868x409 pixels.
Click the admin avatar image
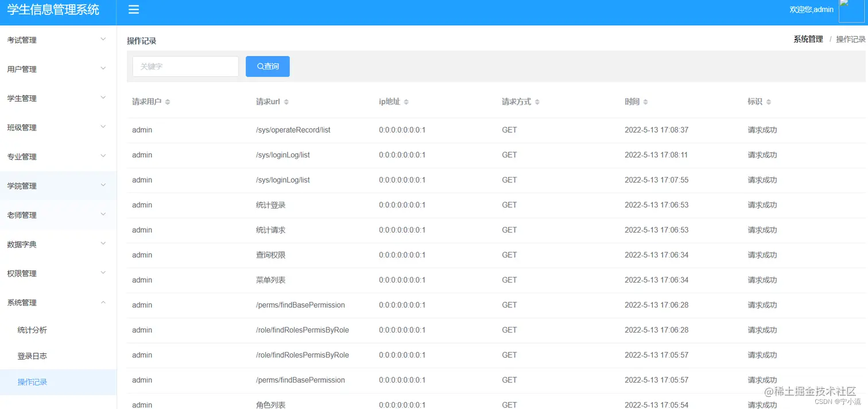(851, 11)
